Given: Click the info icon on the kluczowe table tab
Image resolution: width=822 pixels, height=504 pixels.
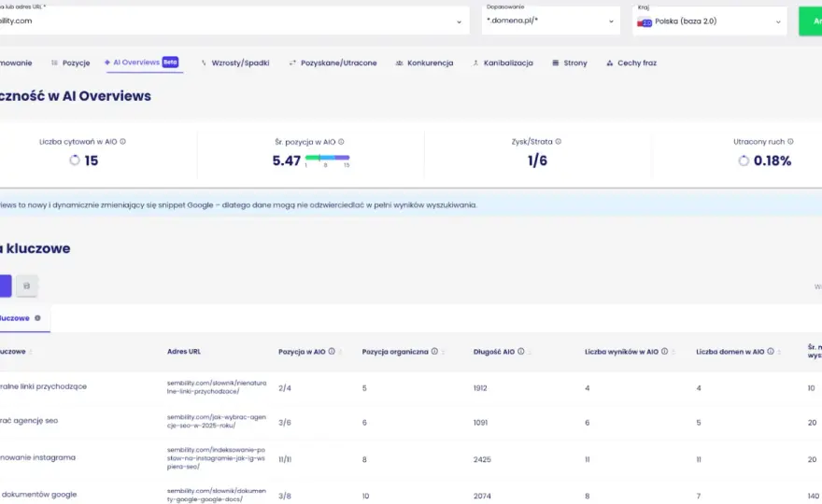Looking at the screenshot, I should [x=37, y=318].
